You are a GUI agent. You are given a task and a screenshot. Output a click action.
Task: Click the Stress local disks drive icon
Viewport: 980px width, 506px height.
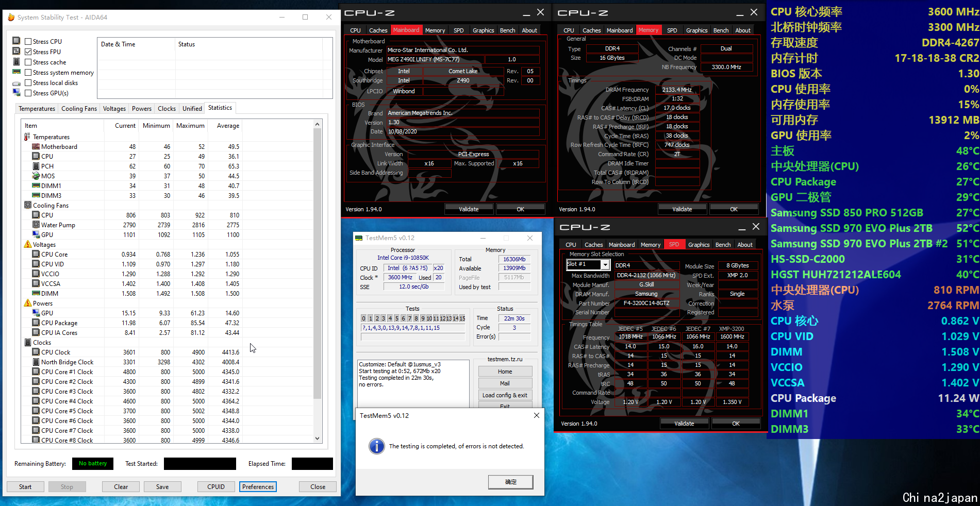pos(16,83)
